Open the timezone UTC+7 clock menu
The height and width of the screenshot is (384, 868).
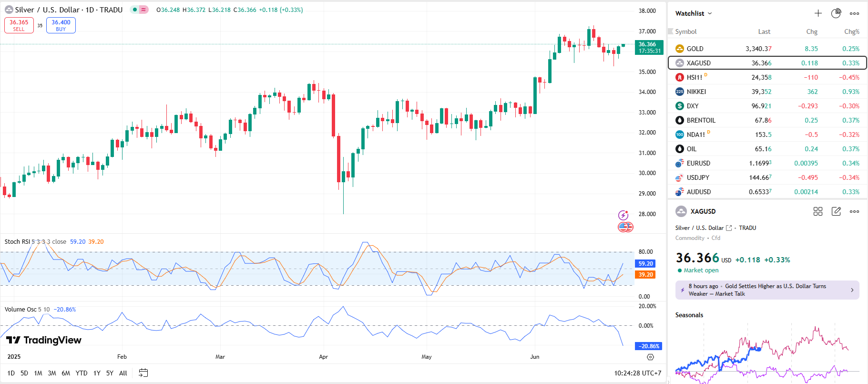click(637, 373)
